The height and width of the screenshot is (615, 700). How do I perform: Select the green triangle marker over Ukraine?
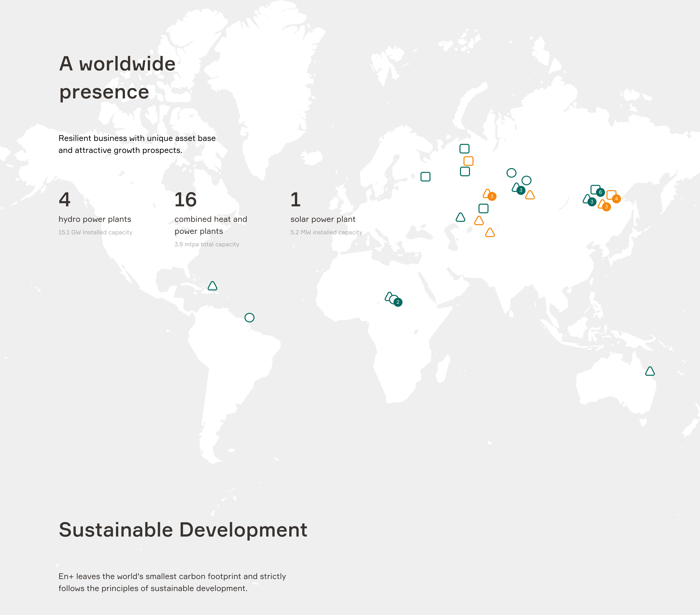point(460,218)
